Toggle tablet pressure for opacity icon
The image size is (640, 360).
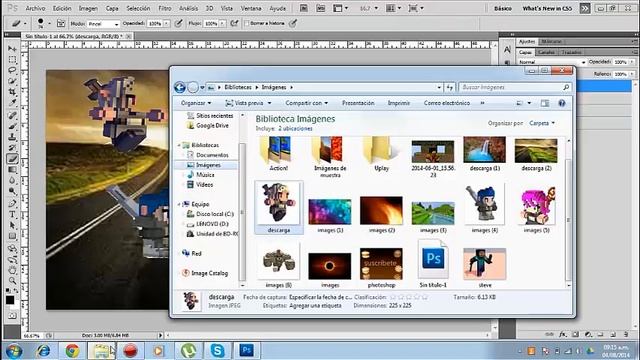pos(178,24)
